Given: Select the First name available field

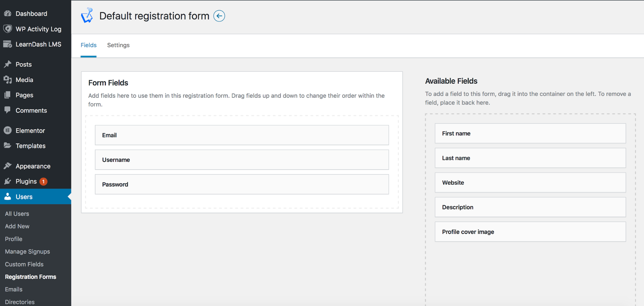Looking at the screenshot, I should click(x=530, y=134).
